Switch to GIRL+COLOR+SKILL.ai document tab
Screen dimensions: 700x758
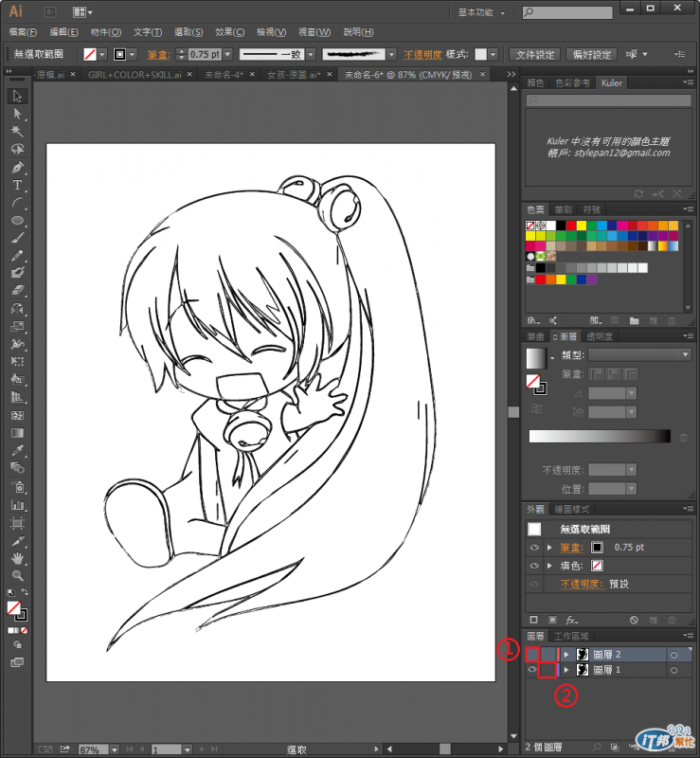(x=135, y=75)
